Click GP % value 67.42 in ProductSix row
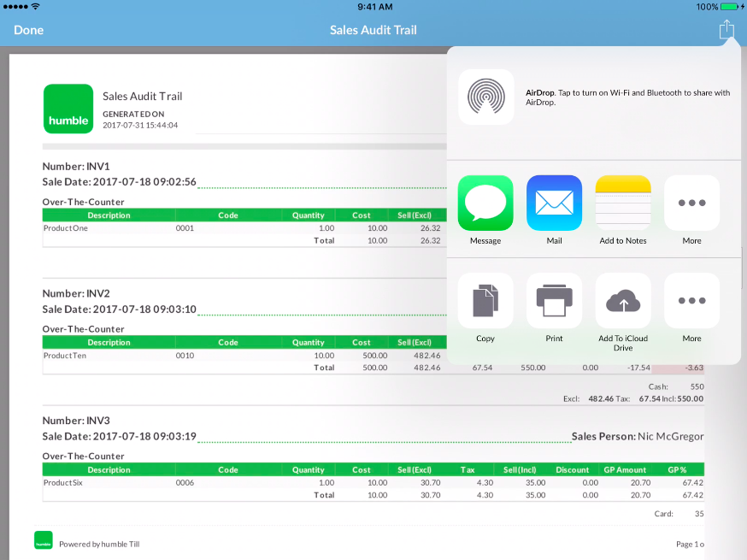This screenshot has height=560, width=747. click(692, 483)
